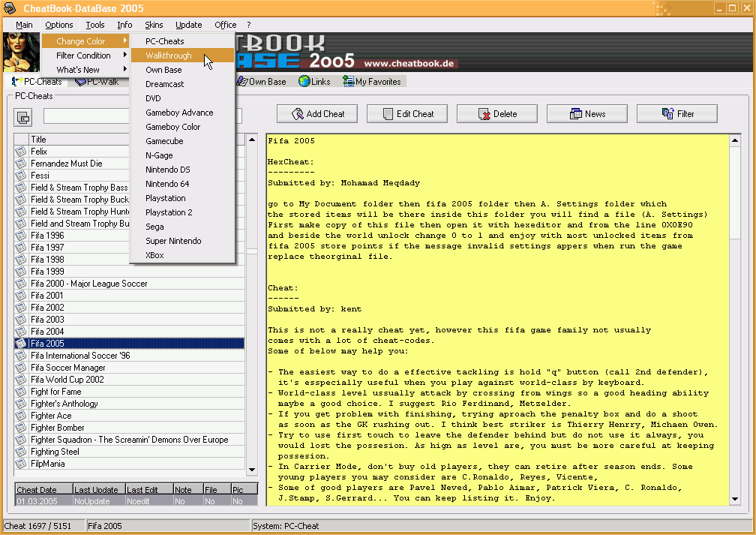This screenshot has height=535, width=756.
Task: Click the Delete envelope icon
Action: coord(484,114)
